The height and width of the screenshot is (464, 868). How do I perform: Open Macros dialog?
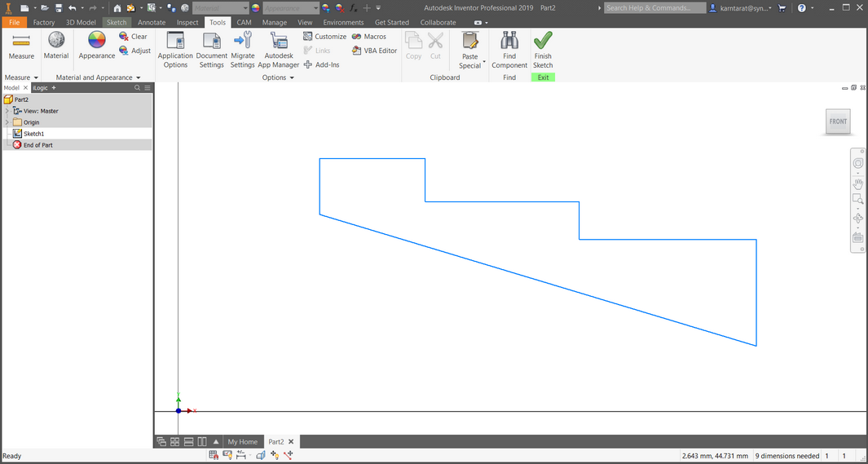(369, 37)
